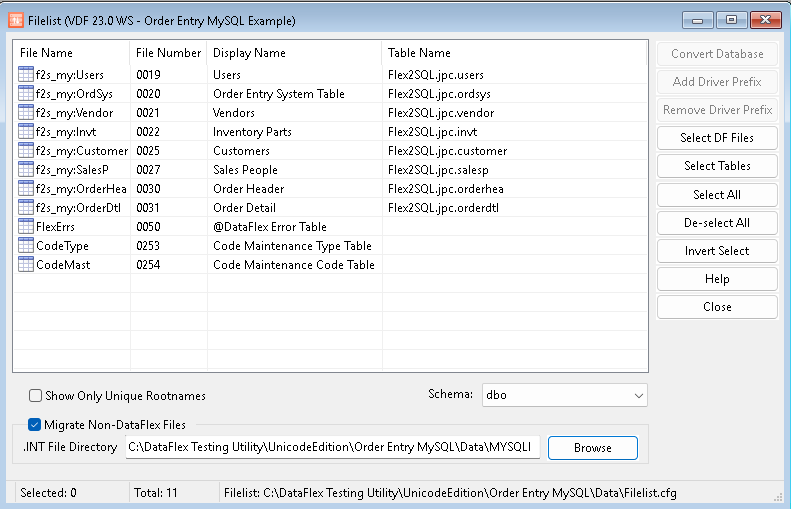Click the FlexErrs table icon

pos(26,227)
